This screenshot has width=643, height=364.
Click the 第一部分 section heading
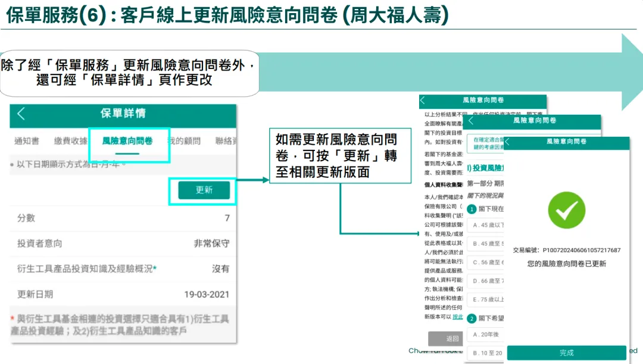(486, 183)
